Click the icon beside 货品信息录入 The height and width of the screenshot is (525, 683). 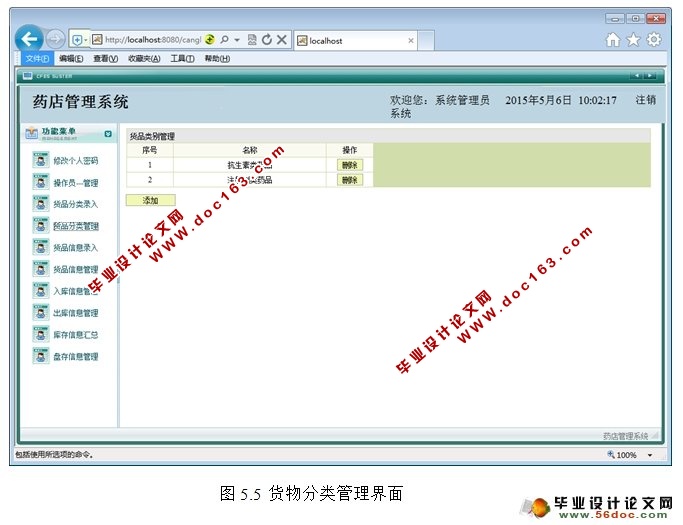tap(41, 247)
